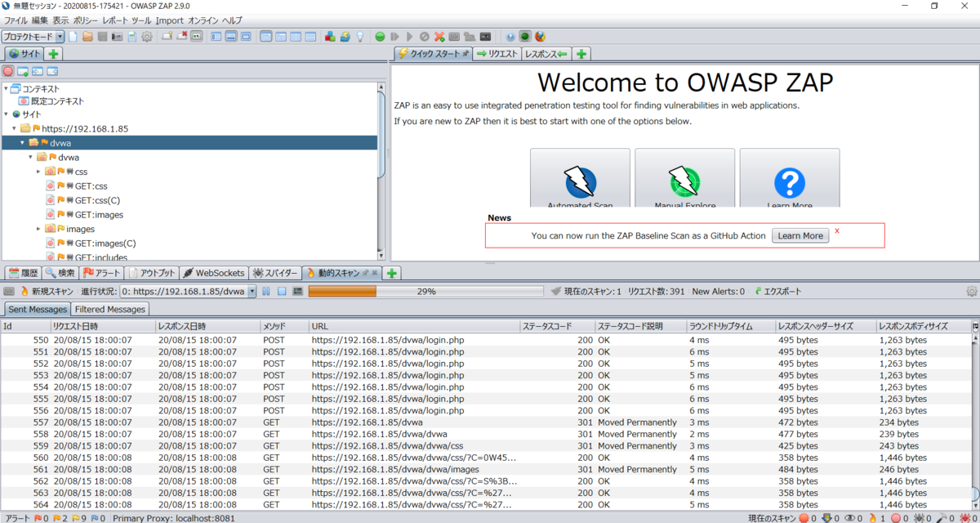The image size is (980, 523).
Task: Collapse the selected dvwa folder node
Action: (22, 142)
